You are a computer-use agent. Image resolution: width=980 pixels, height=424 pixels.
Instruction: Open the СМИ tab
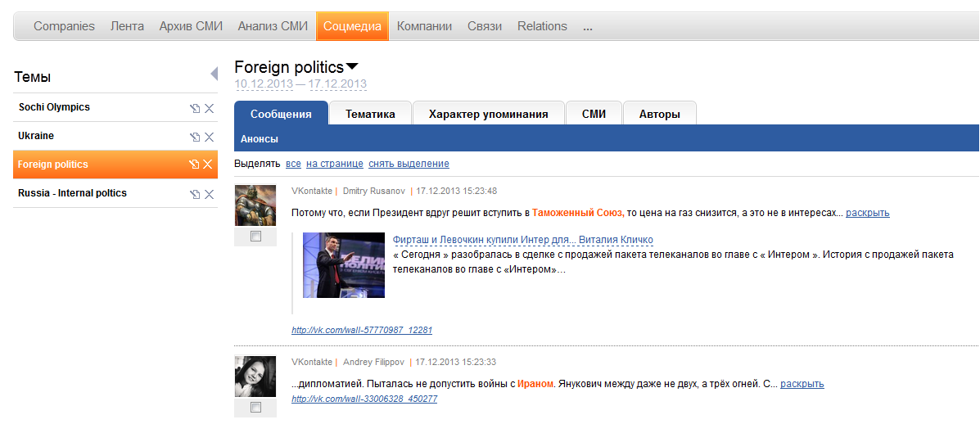(594, 115)
